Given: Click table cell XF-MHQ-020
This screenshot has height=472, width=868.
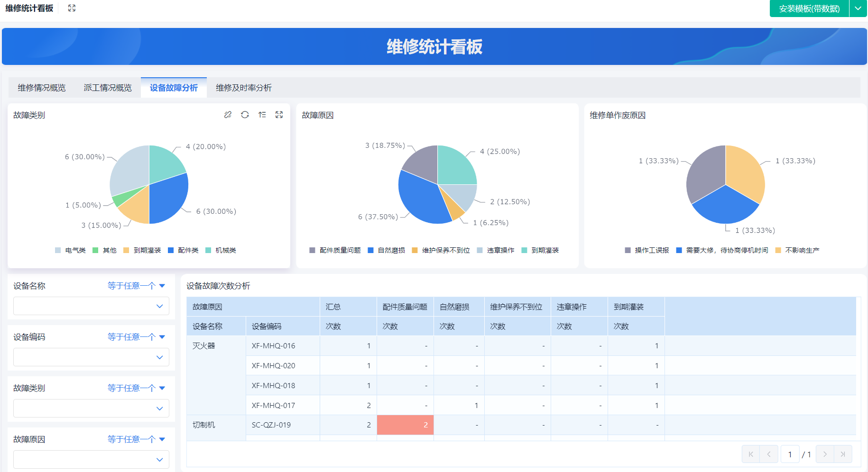Looking at the screenshot, I should [x=283, y=366].
